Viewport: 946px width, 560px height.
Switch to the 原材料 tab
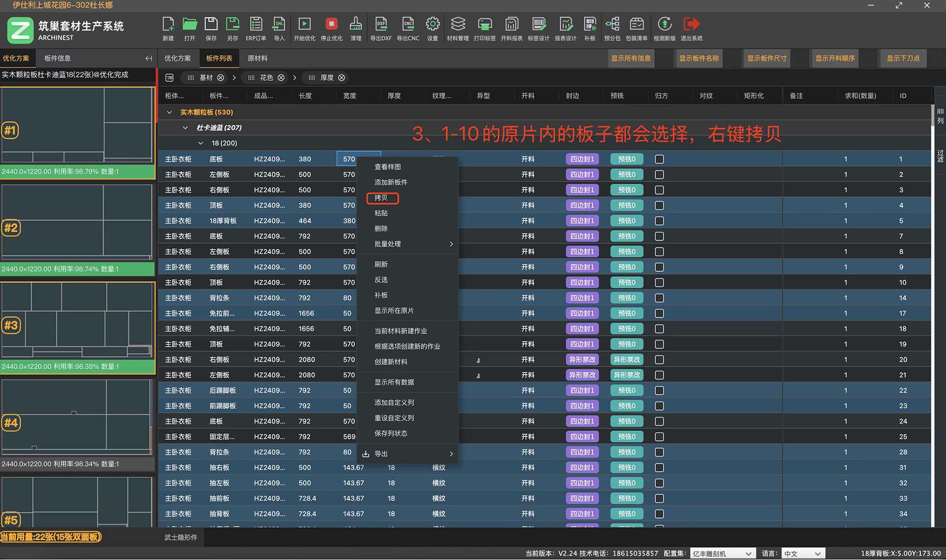(257, 58)
